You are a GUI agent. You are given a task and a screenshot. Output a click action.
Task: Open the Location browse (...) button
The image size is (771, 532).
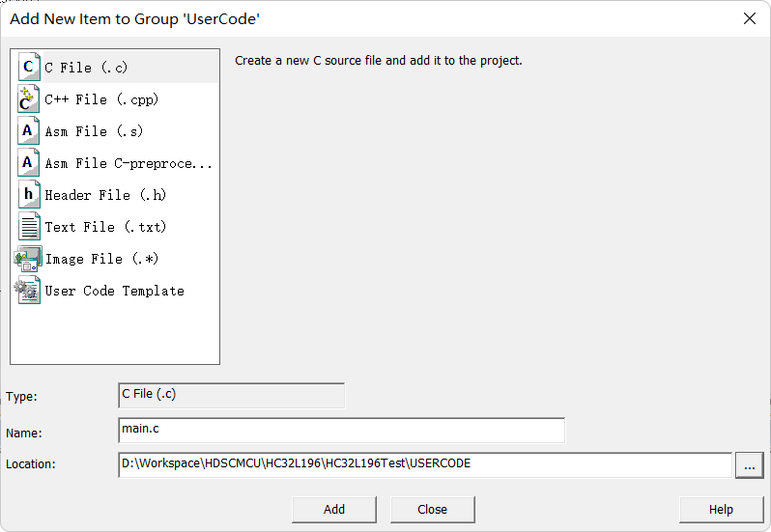point(750,465)
